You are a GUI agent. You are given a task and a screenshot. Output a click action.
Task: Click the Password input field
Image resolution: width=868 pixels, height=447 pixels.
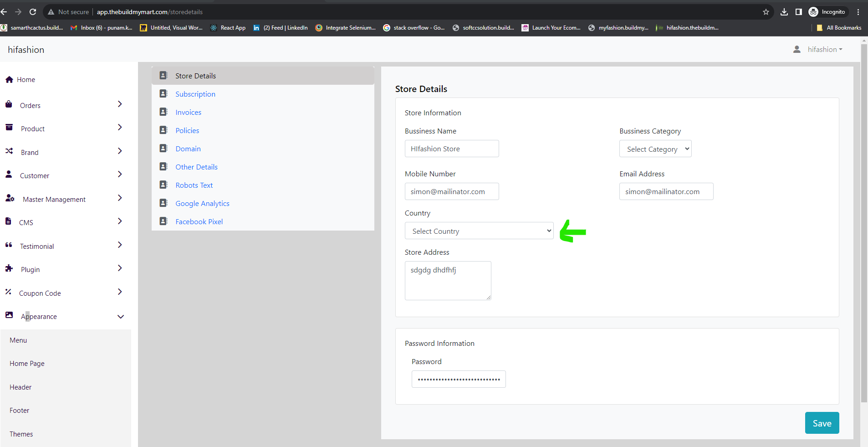[459, 379]
